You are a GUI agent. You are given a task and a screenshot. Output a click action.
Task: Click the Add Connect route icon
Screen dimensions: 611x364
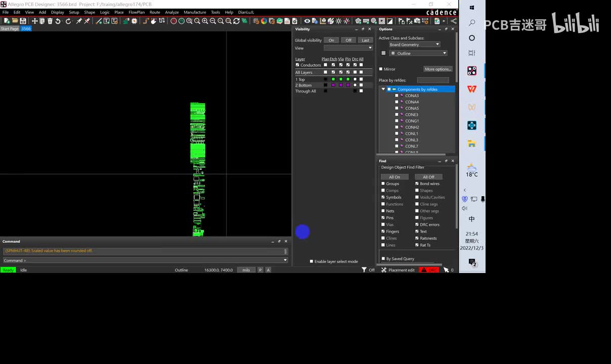pyautogui.click(x=146, y=21)
